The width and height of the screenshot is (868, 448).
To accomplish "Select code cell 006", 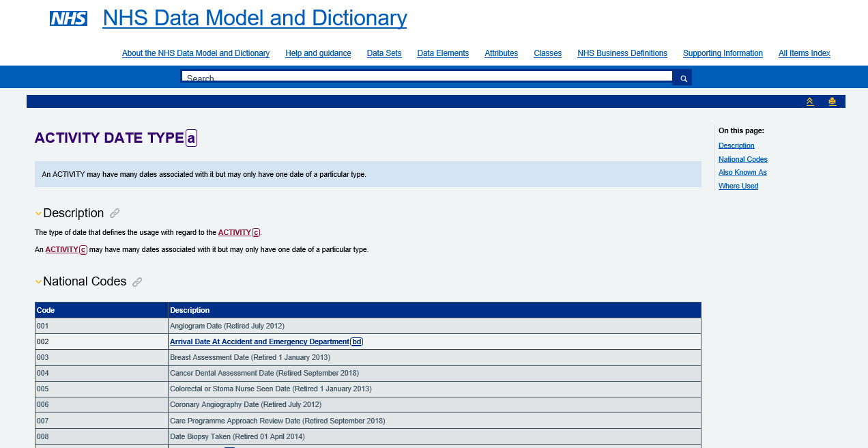I will (x=101, y=404).
